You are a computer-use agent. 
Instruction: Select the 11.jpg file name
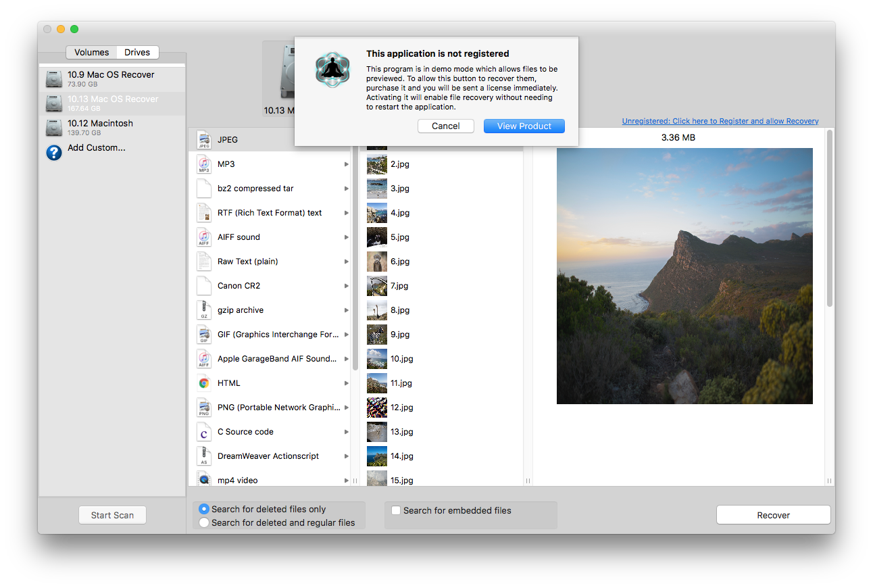401,383
